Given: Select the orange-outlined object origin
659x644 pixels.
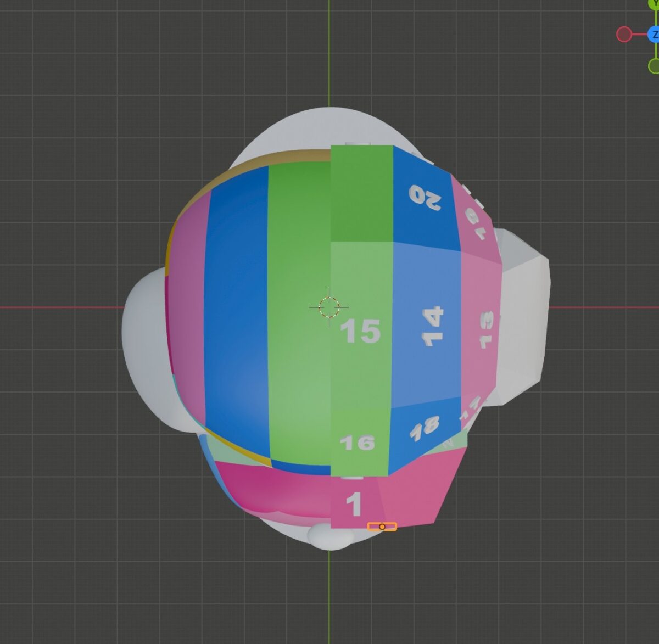Looking at the screenshot, I should coord(382,527).
